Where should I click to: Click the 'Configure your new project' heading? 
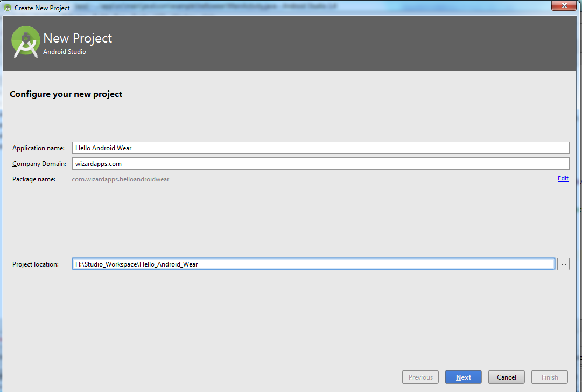click(66, 94)
